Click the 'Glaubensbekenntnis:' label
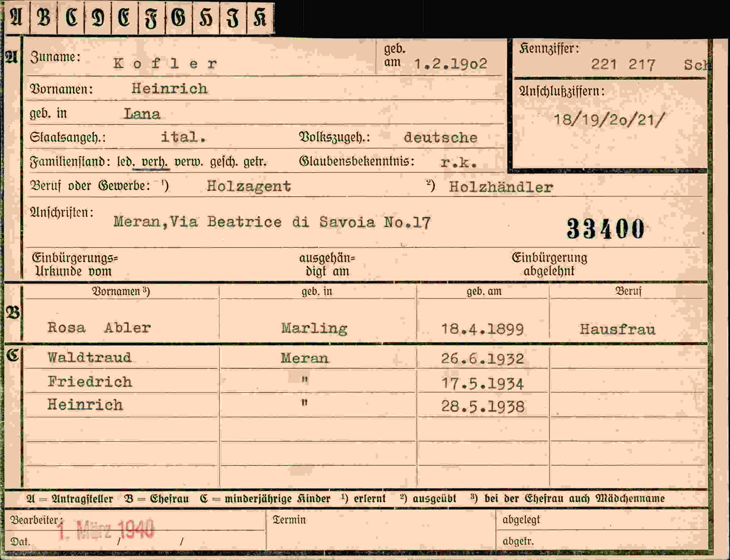Viewport: 730px width, 560px height. click(357, 161)
